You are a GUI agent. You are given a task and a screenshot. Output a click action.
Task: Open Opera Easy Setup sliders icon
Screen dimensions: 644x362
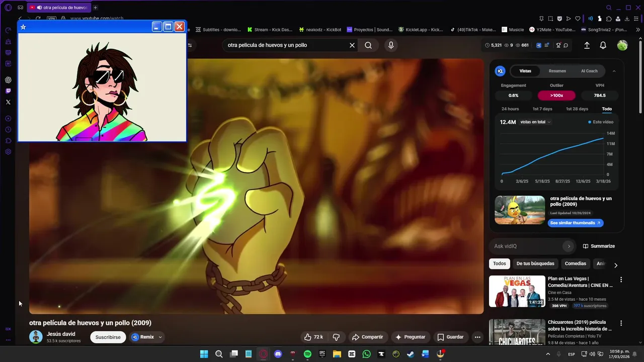point(636,19)
